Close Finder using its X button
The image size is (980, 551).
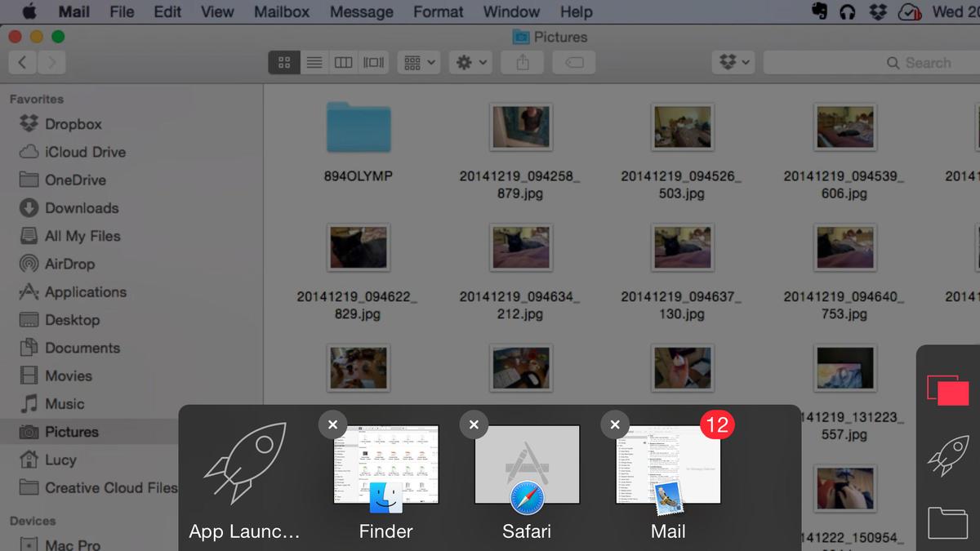[332, 424]
